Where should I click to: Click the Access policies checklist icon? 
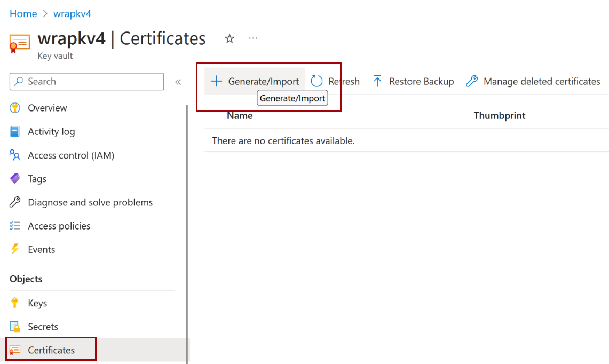click(15, 226)
